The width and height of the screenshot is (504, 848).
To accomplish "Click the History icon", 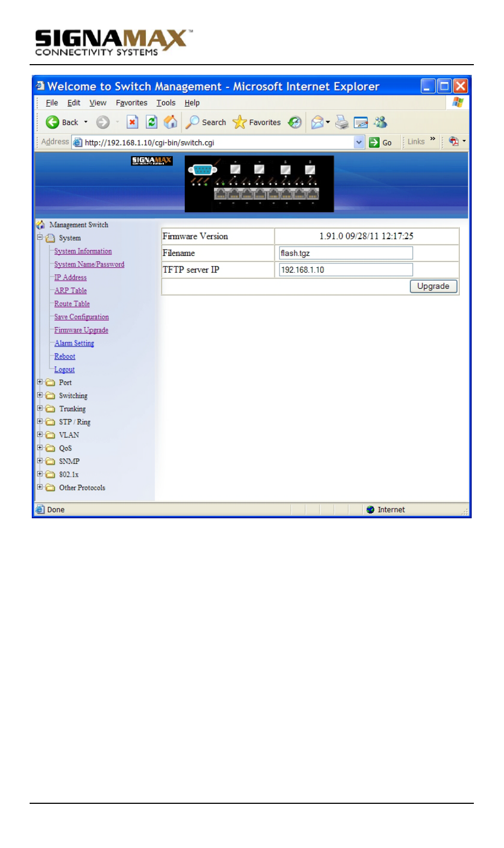I will click(x=295, y=122).
